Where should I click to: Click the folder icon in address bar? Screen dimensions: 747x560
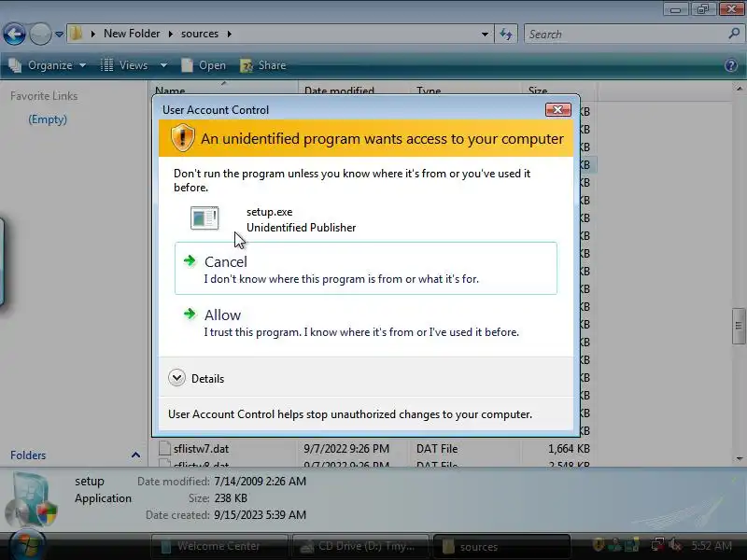pos(77,34)
